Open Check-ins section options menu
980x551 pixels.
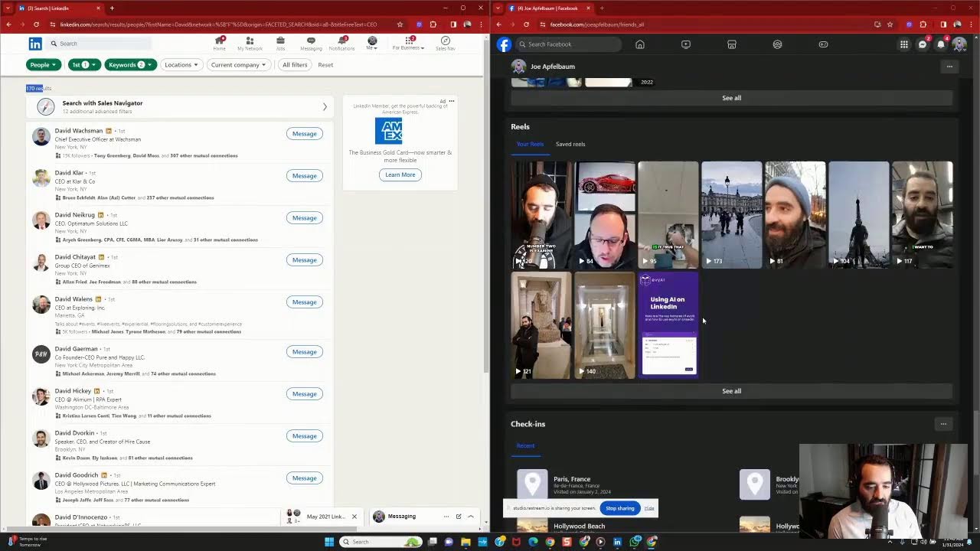tap(943, 424)
